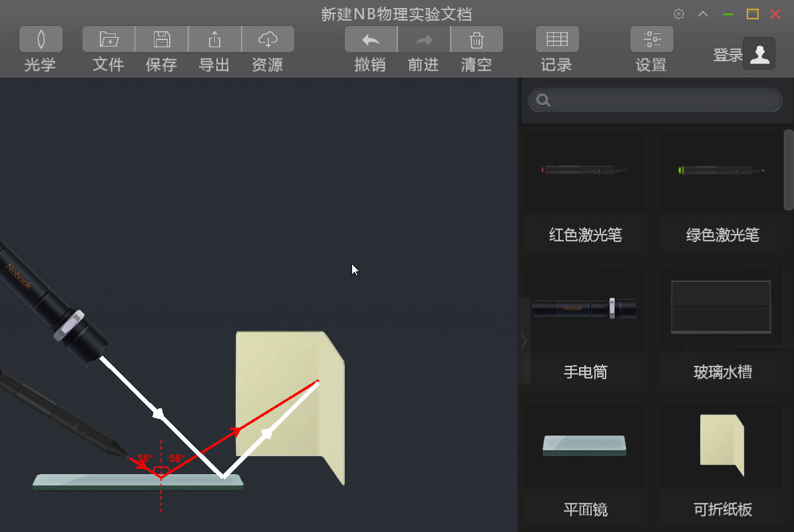
Task: Open the 光学 (Optics) subject selector
Action: coord(41,39)
